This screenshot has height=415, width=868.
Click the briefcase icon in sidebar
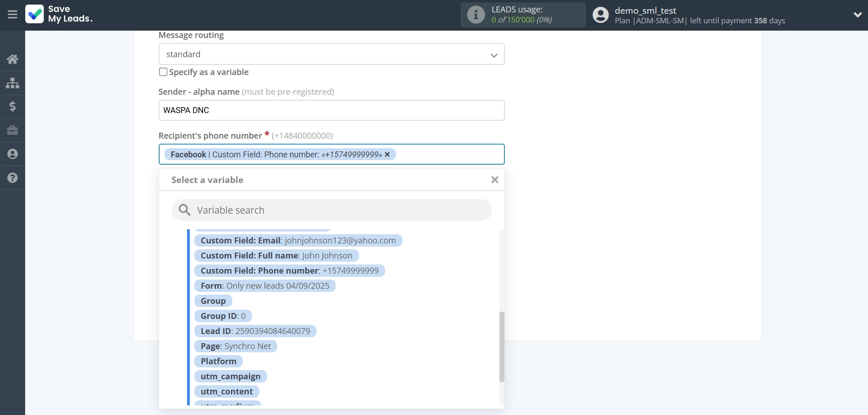click(12, 130)
